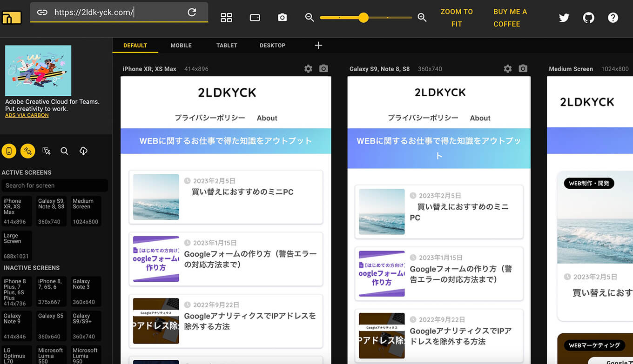Image resolution: width=633 pixels, height=364 pixels.
Task: Click the zoom out magnifier icon
Action: (x=310, y=18)
